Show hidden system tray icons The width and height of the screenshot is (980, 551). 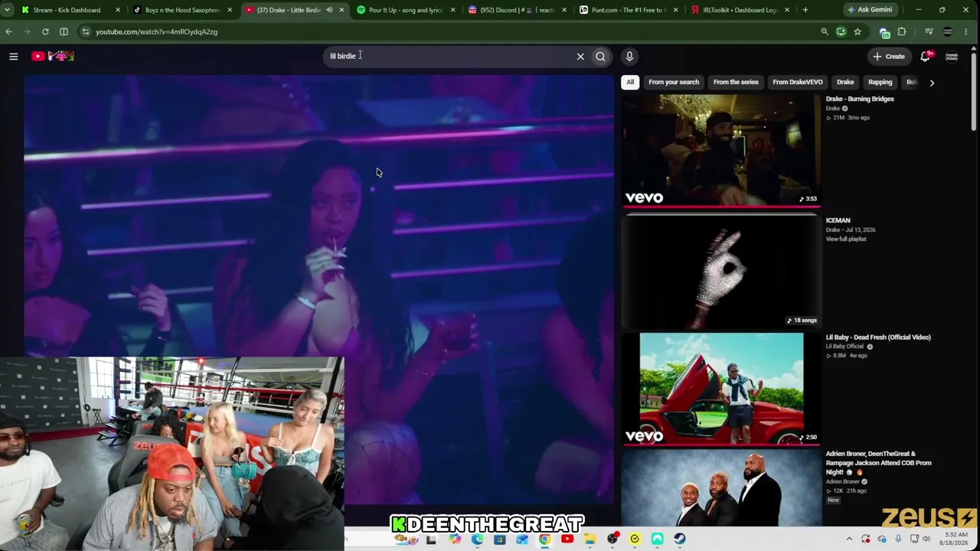coord(849,540)
